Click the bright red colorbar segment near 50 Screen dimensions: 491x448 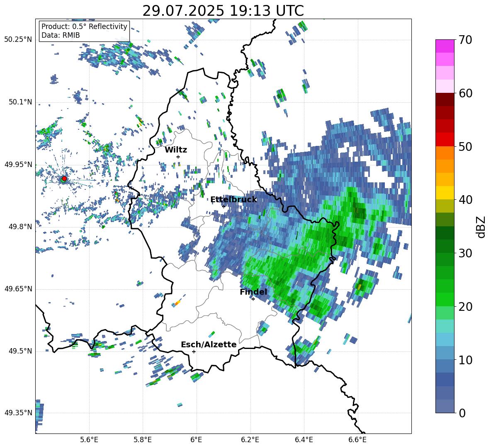coord(445,140)
